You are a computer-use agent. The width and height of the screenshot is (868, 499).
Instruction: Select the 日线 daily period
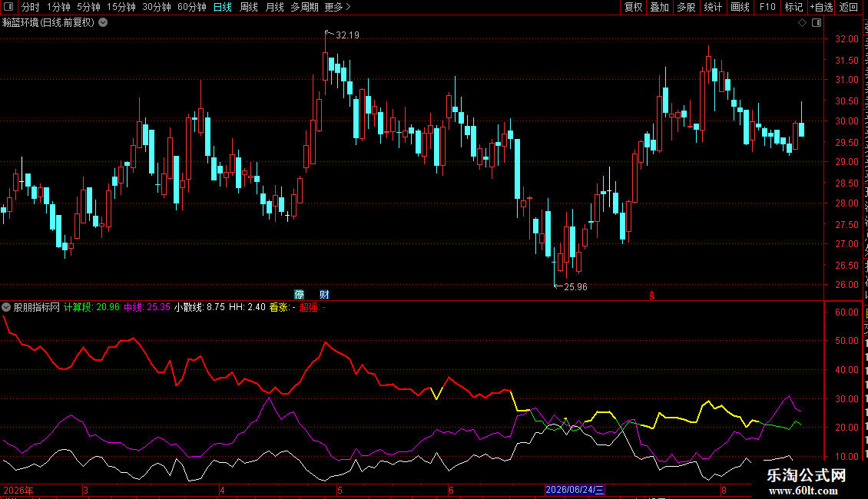click(x=223, y=7)
